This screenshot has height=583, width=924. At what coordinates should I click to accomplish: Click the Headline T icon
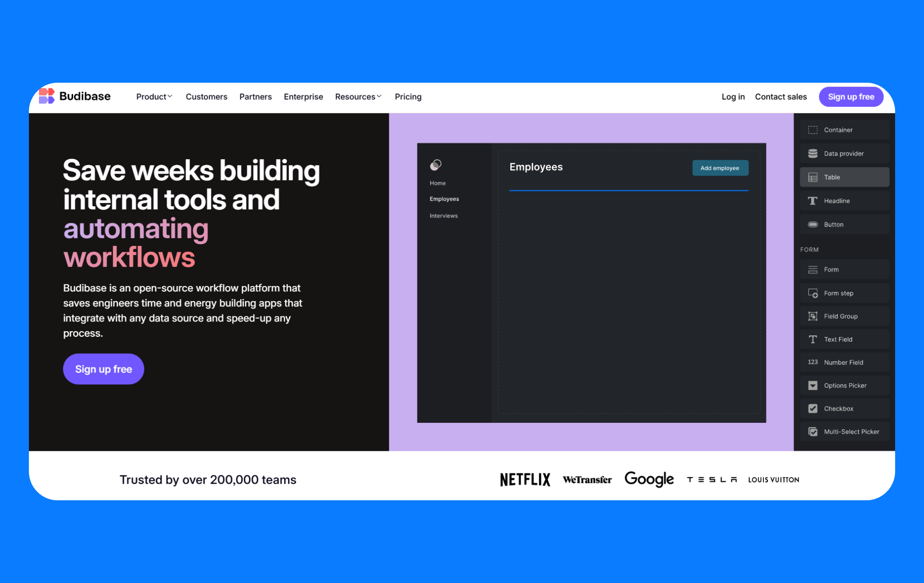click(813, 201)
